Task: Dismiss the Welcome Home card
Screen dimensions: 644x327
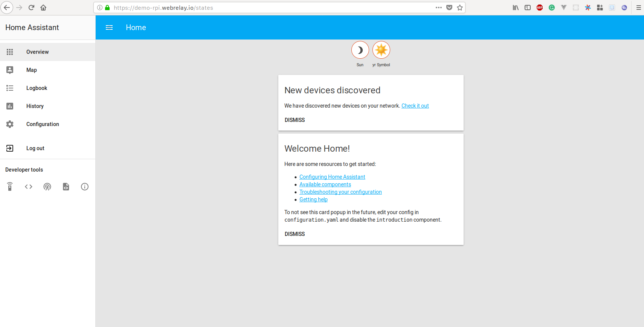Action: 295,234
